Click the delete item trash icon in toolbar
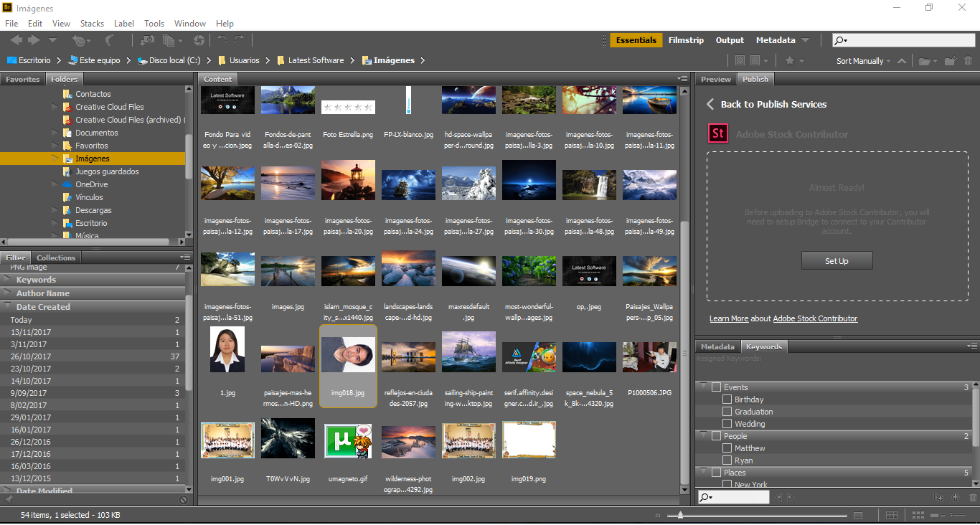980x525 pixels. (x=968, y=61)
